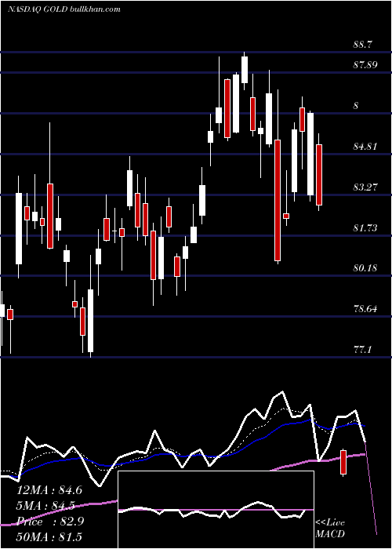
Task: Click inside the MACD inset panel
Action: coord(216,510)
